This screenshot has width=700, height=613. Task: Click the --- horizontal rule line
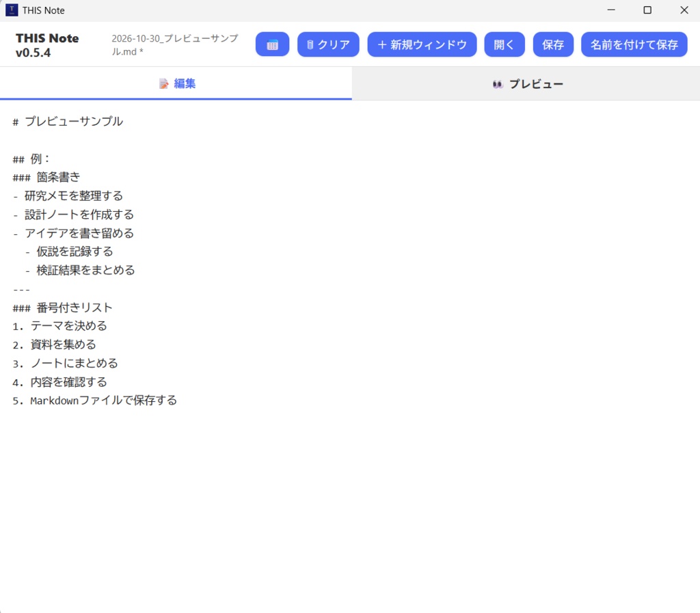pyautogui.click(x=21, y=290)
